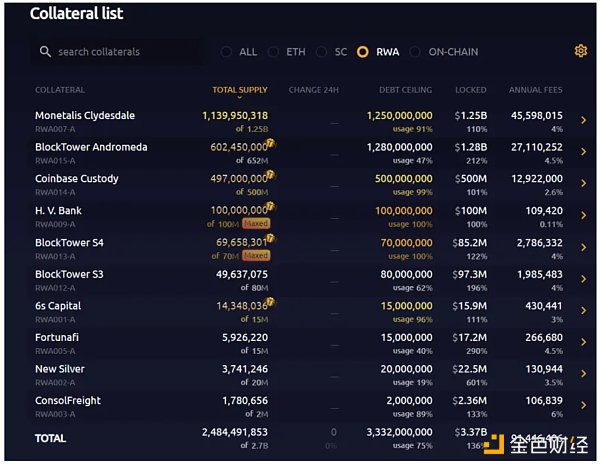
Task: Expand the BlockTower S4 row chevron
Action: 584,247
